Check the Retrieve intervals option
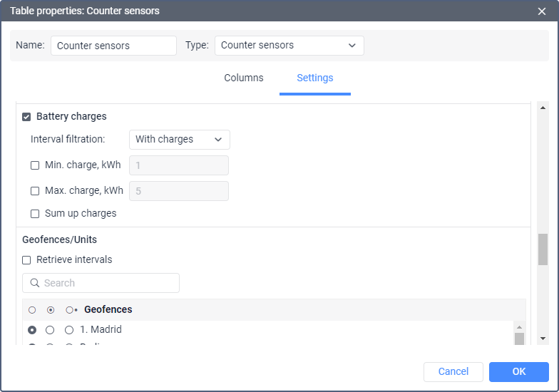 26,260
